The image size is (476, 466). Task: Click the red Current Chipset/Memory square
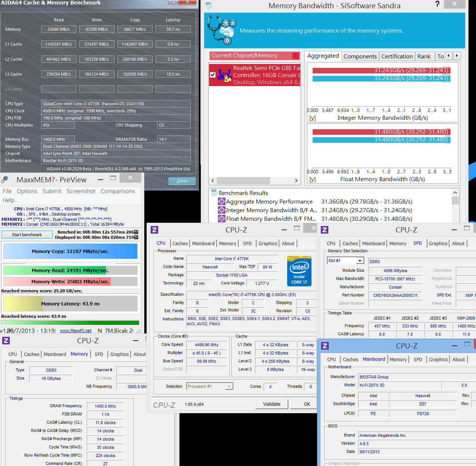[295, 56]
